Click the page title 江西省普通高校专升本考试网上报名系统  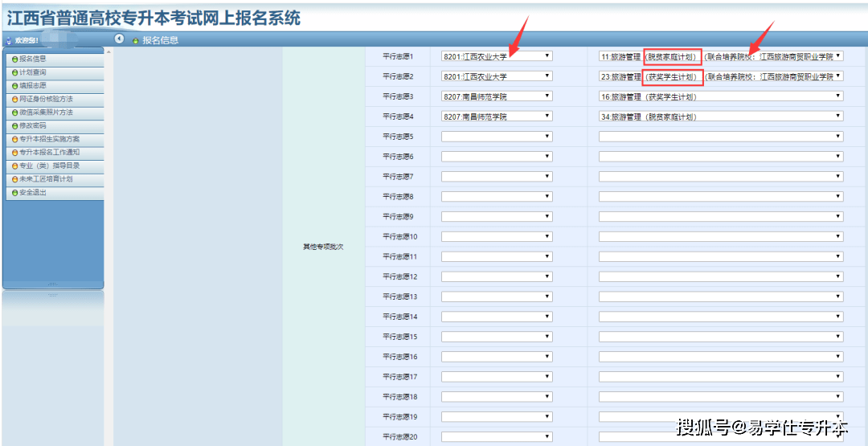154,18
